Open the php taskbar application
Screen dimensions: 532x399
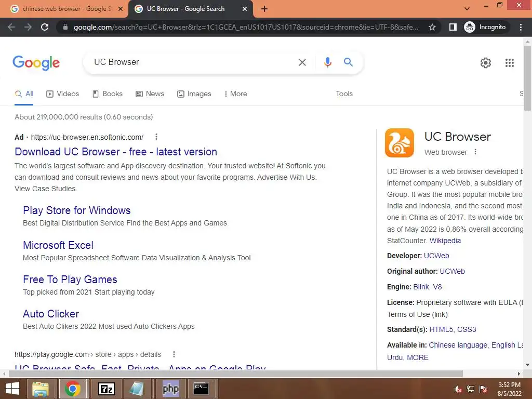click(170, 389)
